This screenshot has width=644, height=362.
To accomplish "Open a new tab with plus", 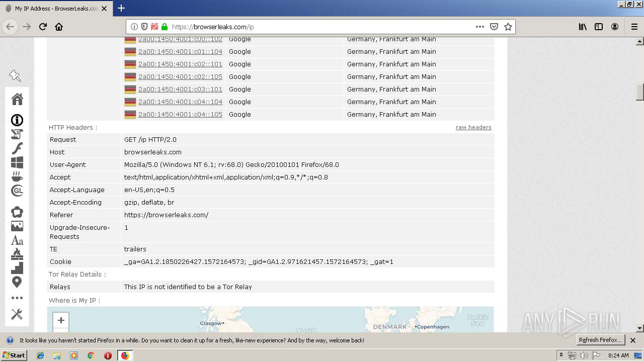I will 121,8.
